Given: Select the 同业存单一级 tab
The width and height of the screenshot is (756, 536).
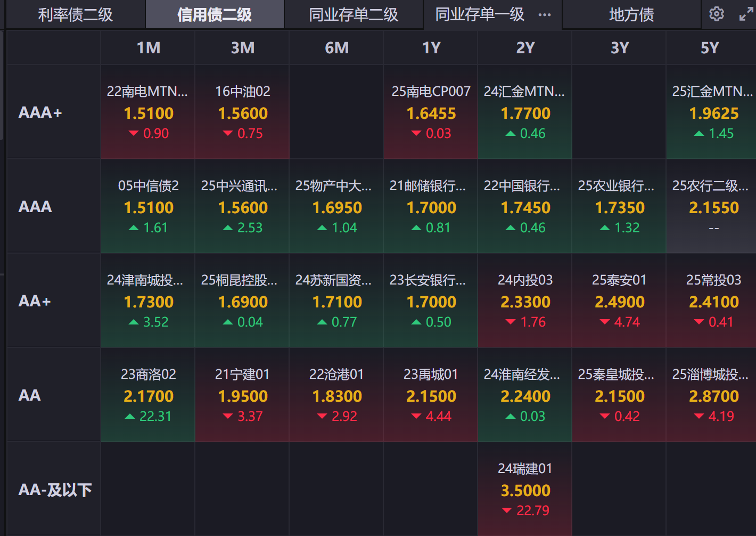Looking at the screenshot, I should click(480, 14).
